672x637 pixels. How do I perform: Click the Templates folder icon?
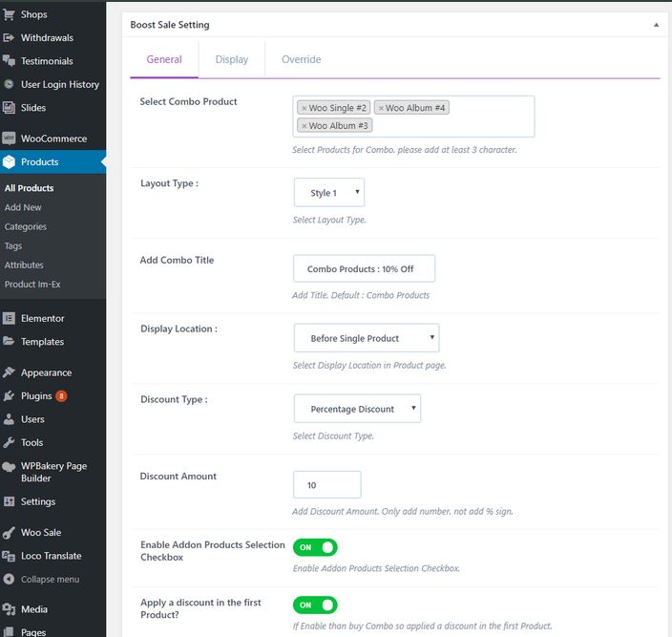[9, 342]
